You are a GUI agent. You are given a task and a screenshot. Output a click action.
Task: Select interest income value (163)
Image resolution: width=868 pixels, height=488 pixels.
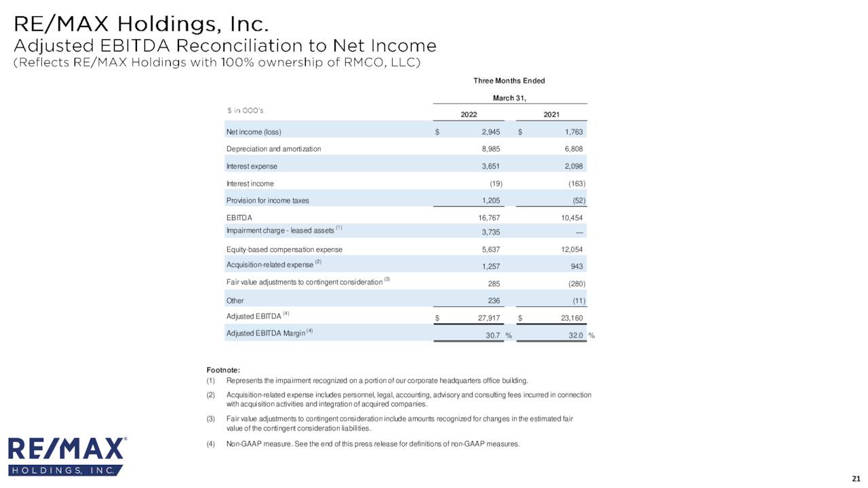[576, 184]
